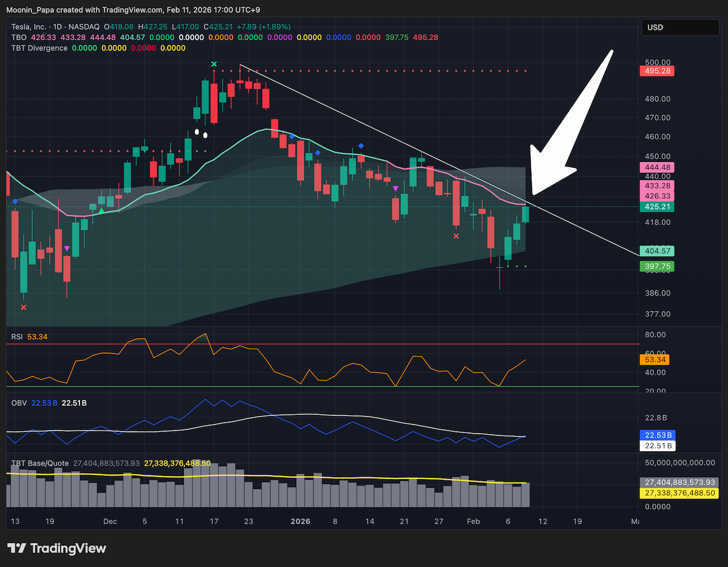Click the 27 date label on time axis
Viewport: 728px width, 567px height.
coord(439,521)
